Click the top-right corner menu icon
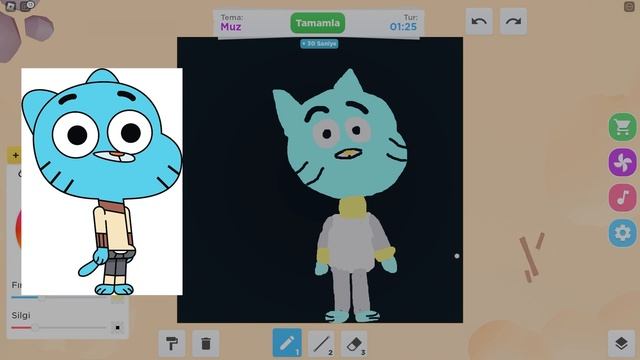640x360 pixels. (x=629, y=7)
